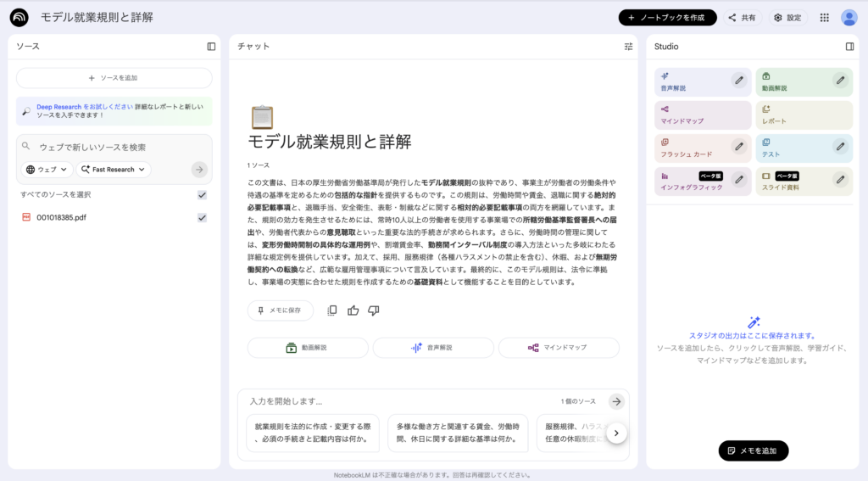This screenshot has width=868, height=481.
Task: Click the Deep Research link
Action: click(59, 107)
